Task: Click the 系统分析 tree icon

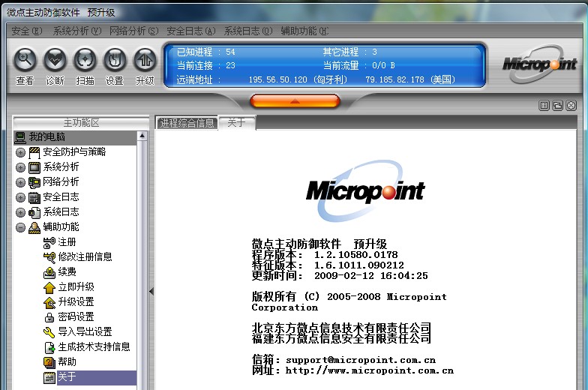Action: coord(34,168)
